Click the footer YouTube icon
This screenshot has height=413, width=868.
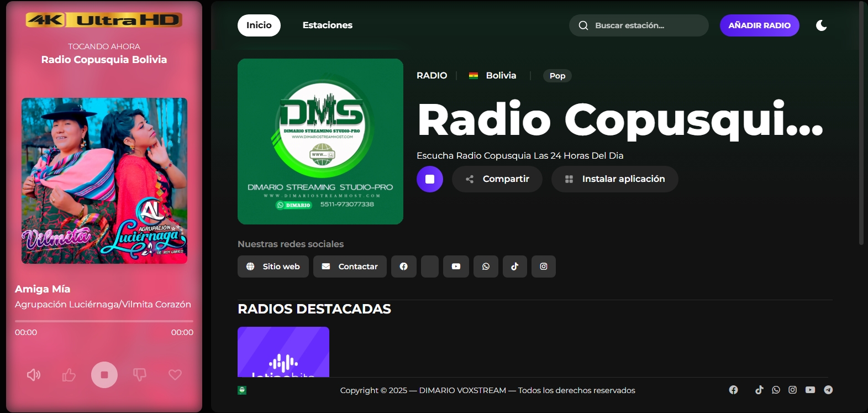[x=810, y=390]
